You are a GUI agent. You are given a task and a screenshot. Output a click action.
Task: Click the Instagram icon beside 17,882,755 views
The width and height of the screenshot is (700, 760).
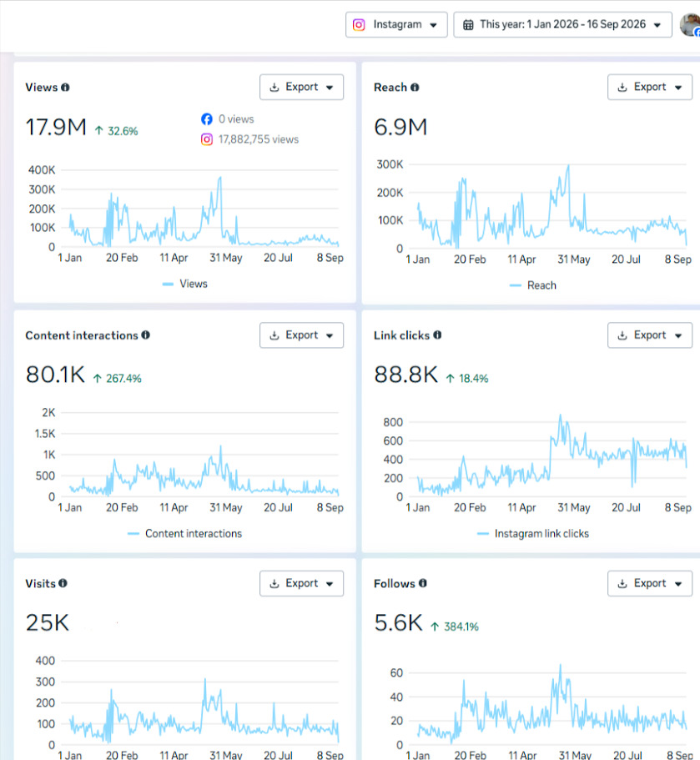(207, 139)
